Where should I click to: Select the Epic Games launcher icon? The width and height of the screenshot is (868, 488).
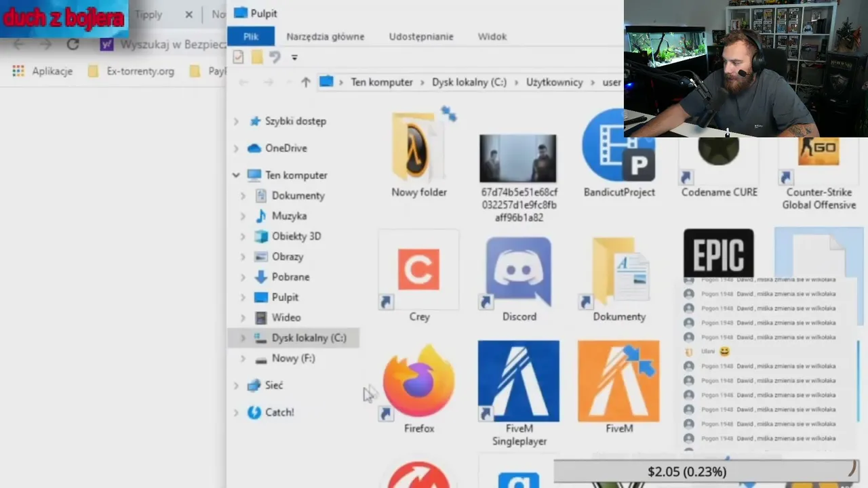point(718,254)
